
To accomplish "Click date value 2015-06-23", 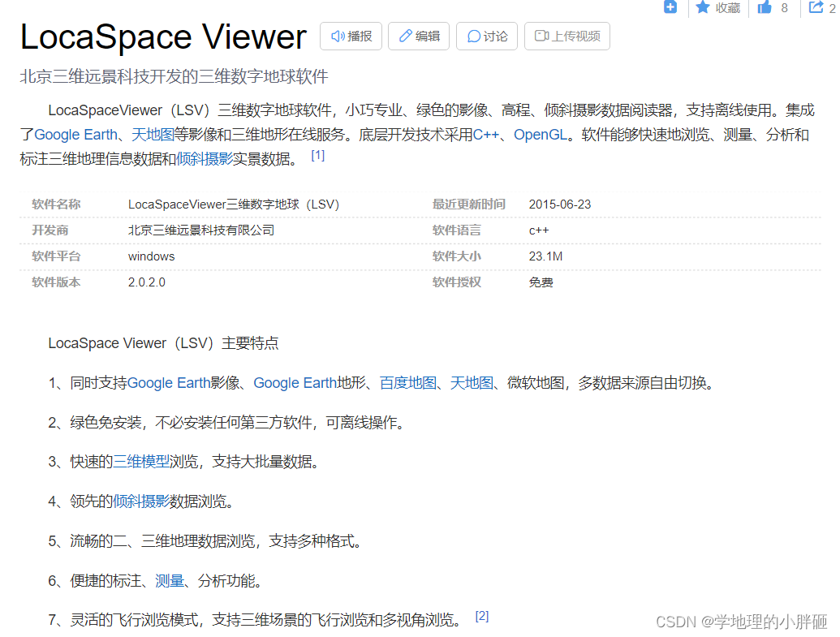I will point(560,204).
